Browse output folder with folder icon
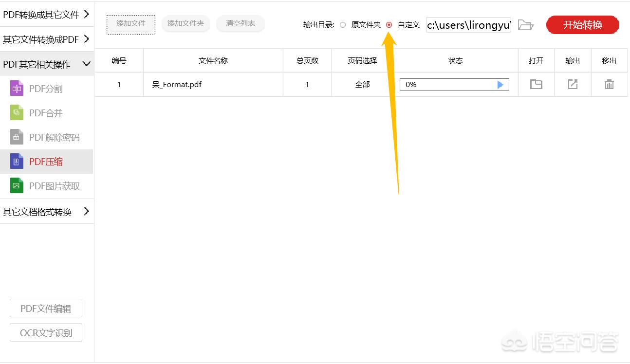 525,25
